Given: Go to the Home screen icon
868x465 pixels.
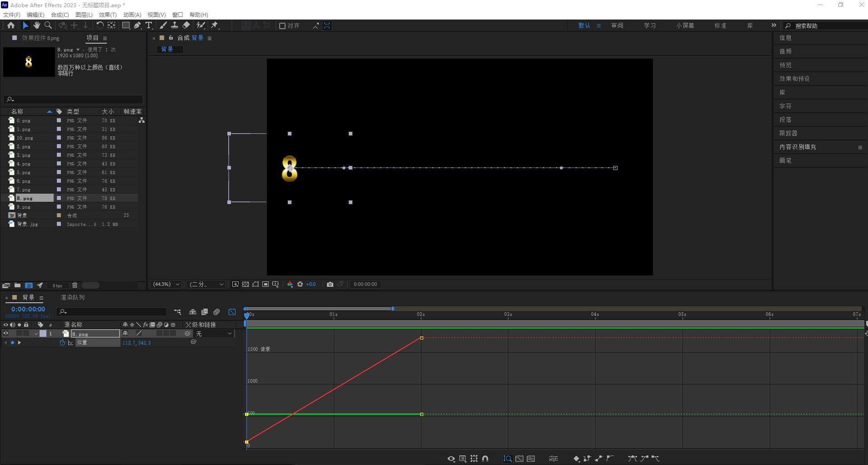Looking at the screenshot, I should point(11,25).
